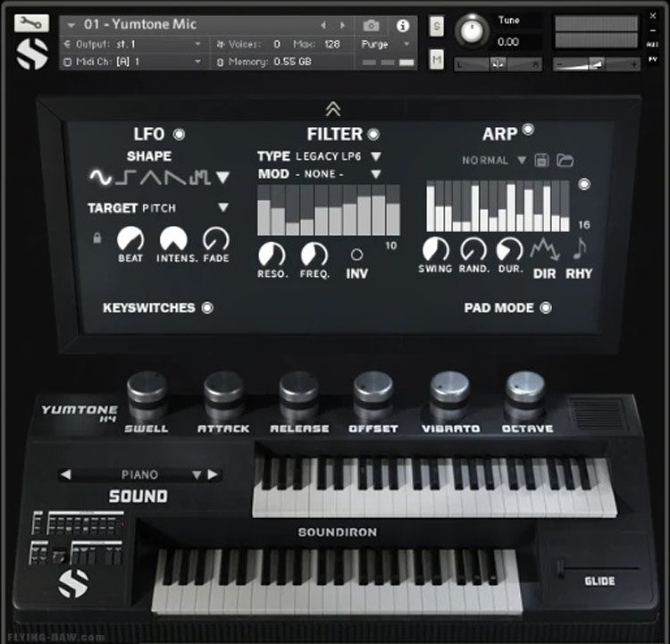Change the ARP rhythm note icon

coord(579,248)
